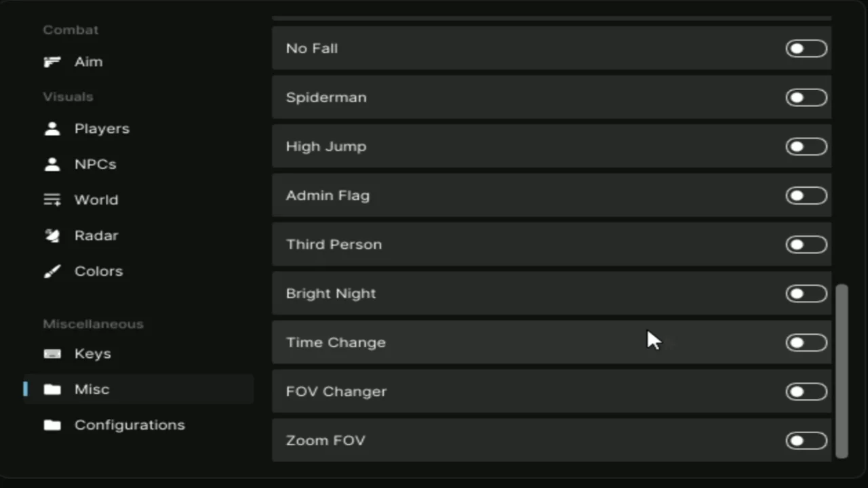Select the Misc sidebar entry

click(139, 389)
